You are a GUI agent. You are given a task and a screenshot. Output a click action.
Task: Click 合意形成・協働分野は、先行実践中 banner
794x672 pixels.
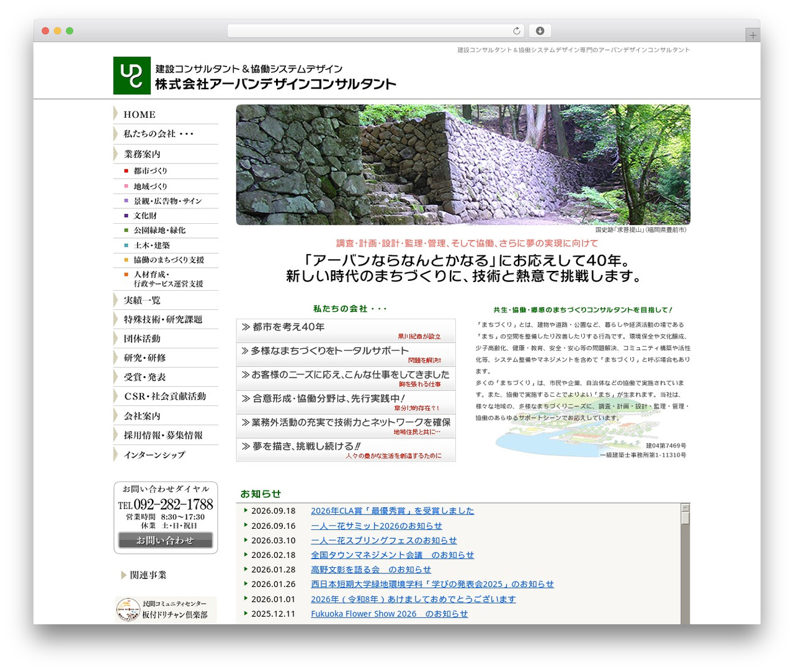(346, 402)
